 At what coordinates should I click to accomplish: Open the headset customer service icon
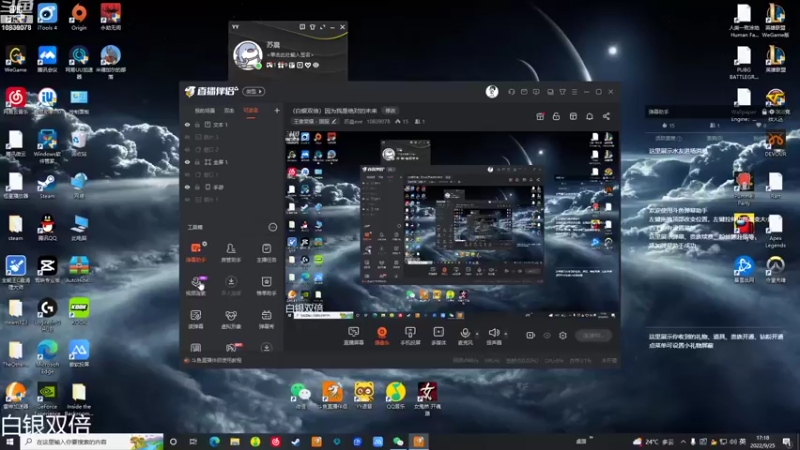[x=511, y=92]
